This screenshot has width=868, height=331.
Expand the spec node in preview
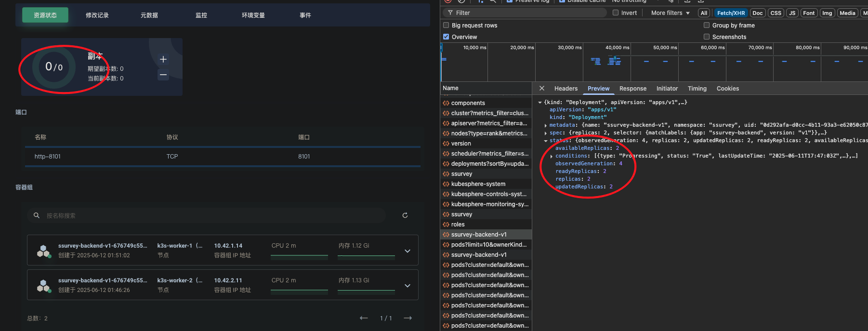click(x=546, y=133)
